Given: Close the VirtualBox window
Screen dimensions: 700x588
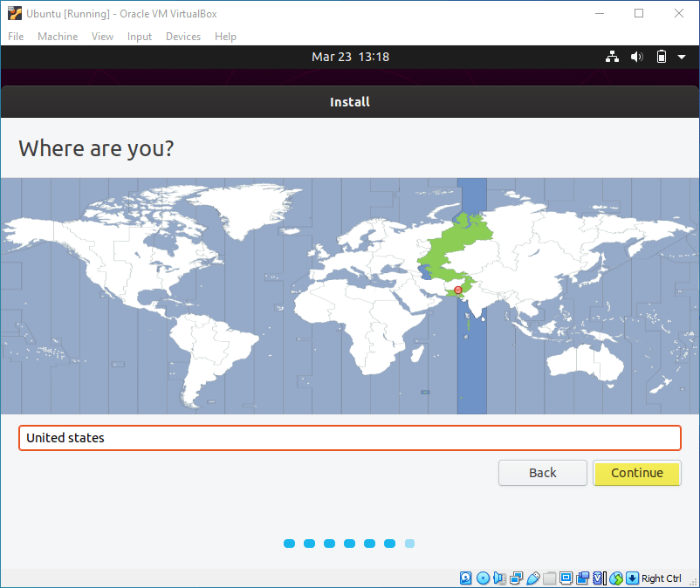Looking at the screenshot, I should (678, 13).
